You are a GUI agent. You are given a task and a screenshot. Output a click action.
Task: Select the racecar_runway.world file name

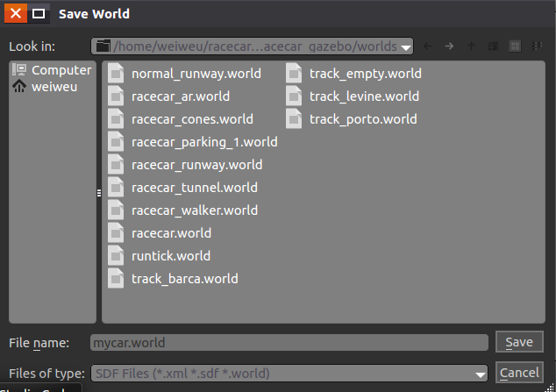click(x=196, y=165)
